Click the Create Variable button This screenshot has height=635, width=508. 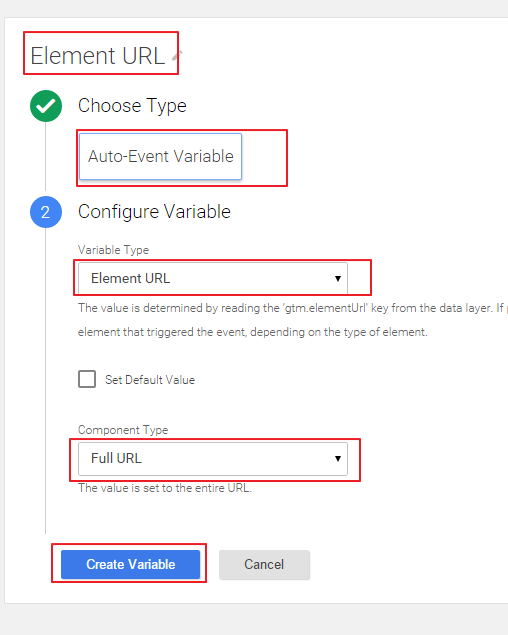(130, 564)
